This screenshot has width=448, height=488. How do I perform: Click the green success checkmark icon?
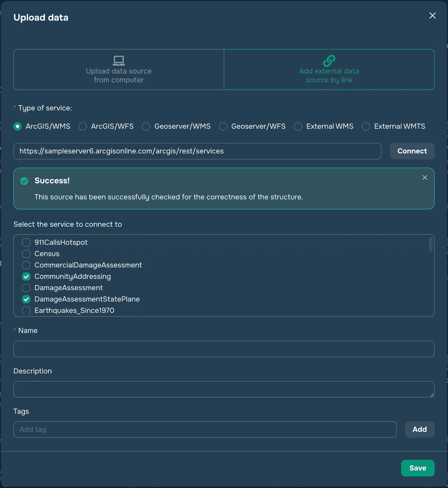(24, 181)
